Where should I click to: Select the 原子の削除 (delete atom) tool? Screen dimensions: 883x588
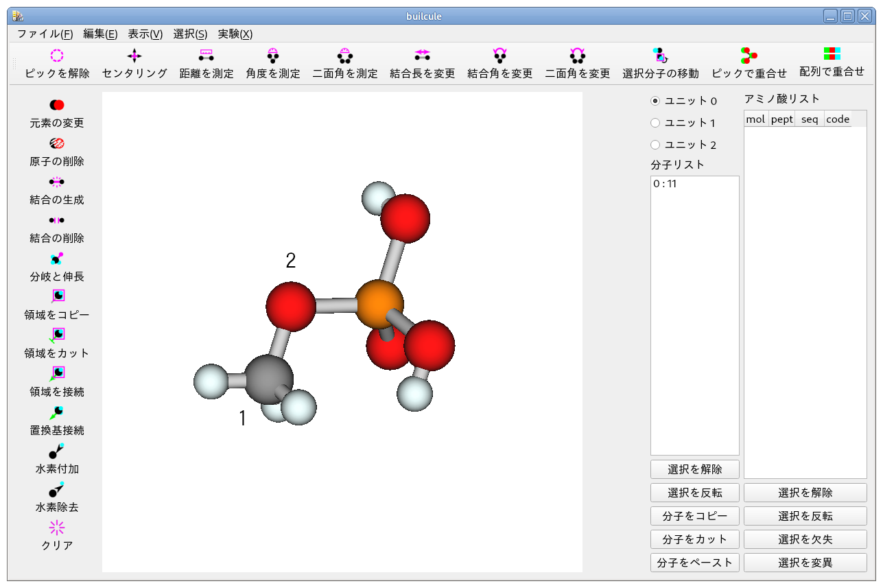point(55,151)
